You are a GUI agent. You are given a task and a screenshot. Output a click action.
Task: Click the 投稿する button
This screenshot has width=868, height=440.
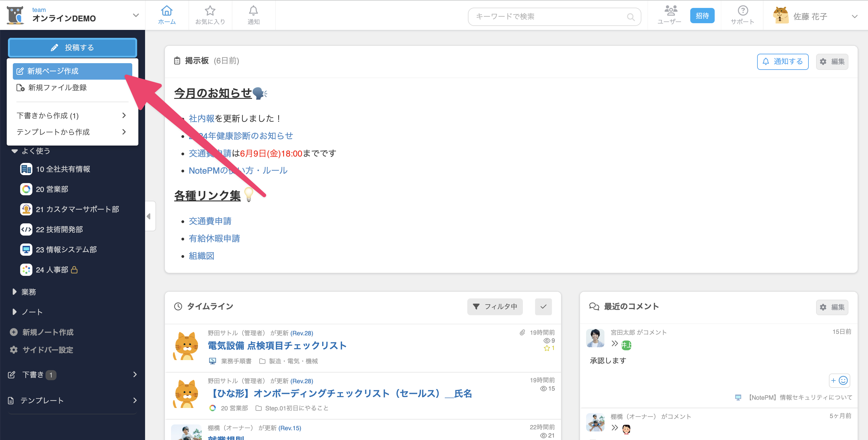pos(72,48)
